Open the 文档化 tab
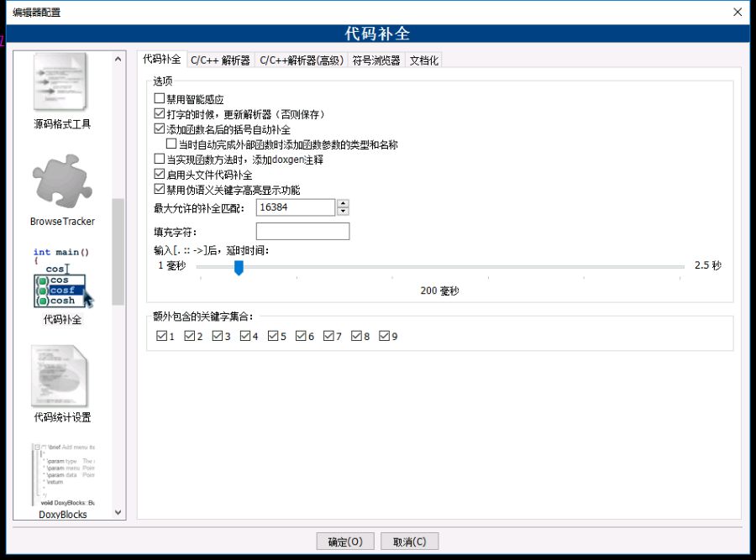 (x=424, y=60)
